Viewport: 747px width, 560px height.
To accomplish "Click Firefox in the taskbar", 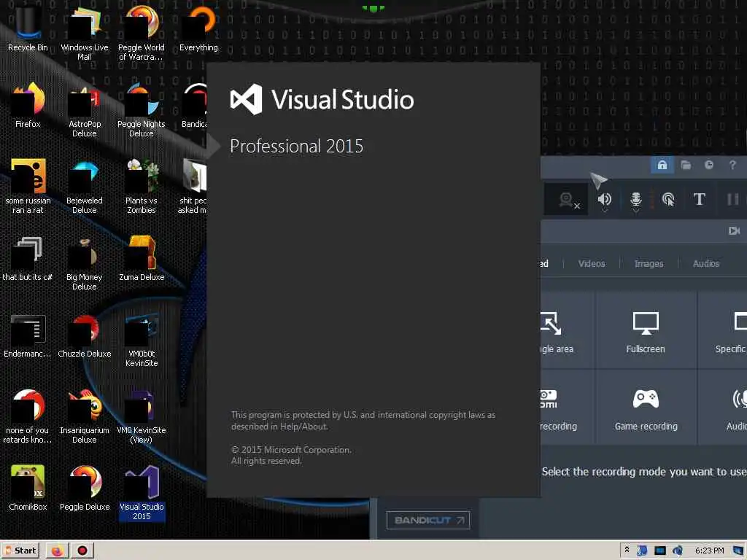I will (x=57, y=551).
